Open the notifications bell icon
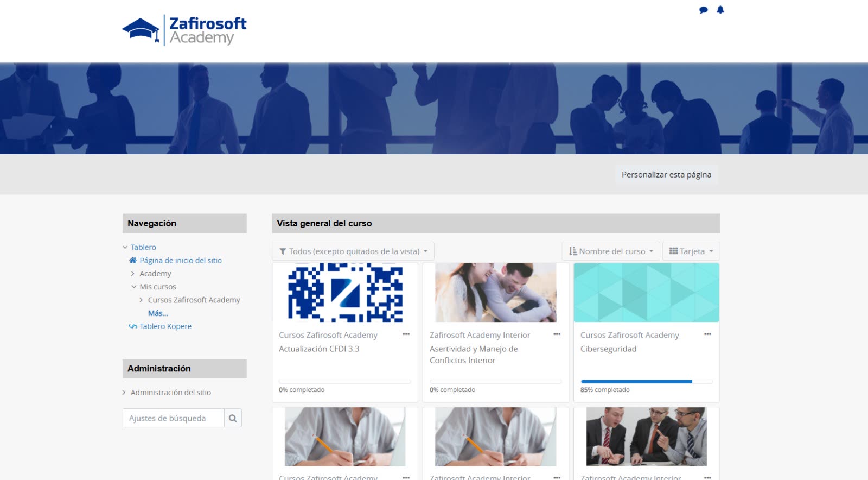Viewport: 868px width, 480px height. coord(720,10)
